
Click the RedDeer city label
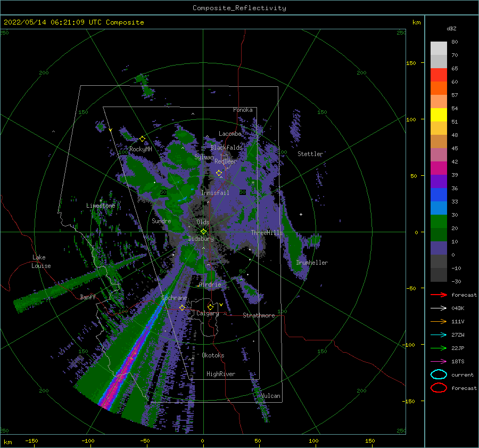(226, 161)
